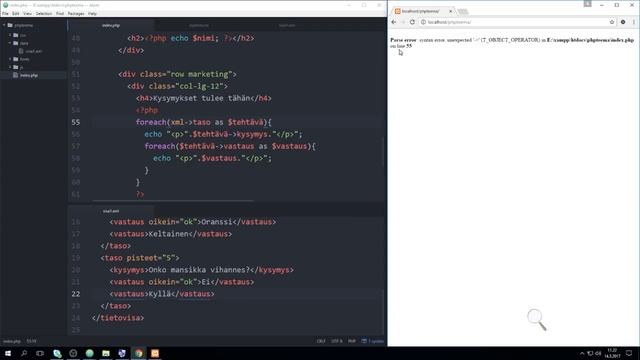Open the Chrome three-dot menu
This screenshot has height=360, width=640.
coord(633,22)
